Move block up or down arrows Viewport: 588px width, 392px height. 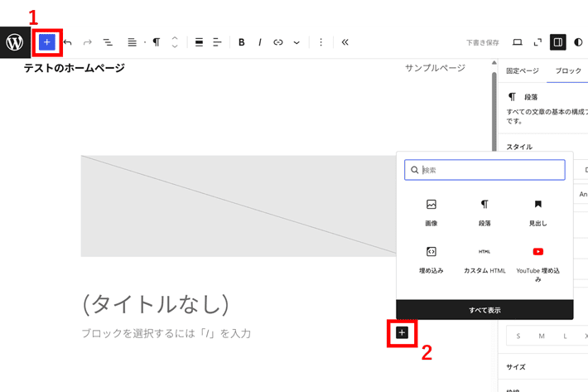coord(175,42)
